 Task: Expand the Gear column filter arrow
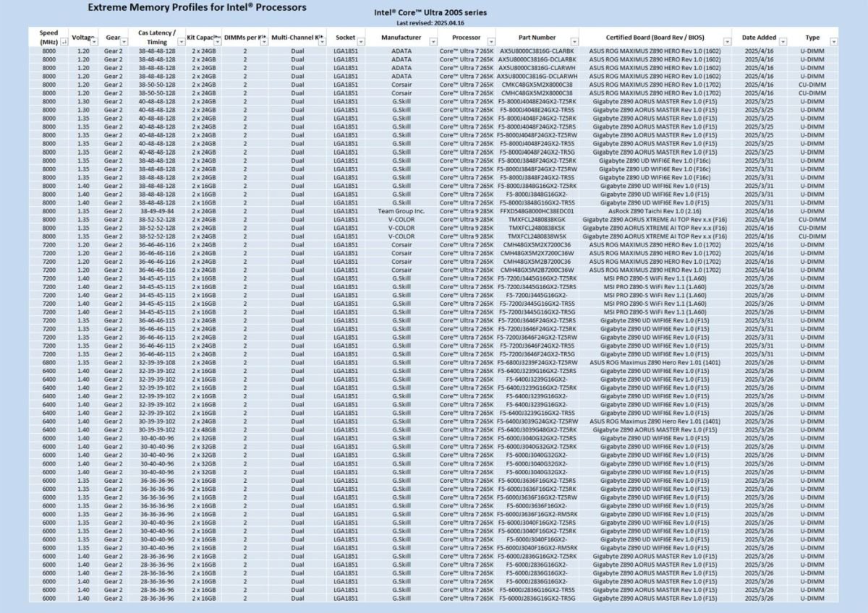coord(125,43)
